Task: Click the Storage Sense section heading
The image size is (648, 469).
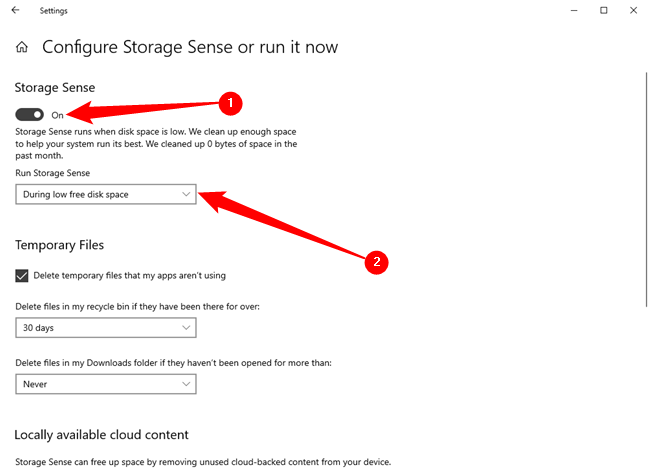Action: click(55, 88)
